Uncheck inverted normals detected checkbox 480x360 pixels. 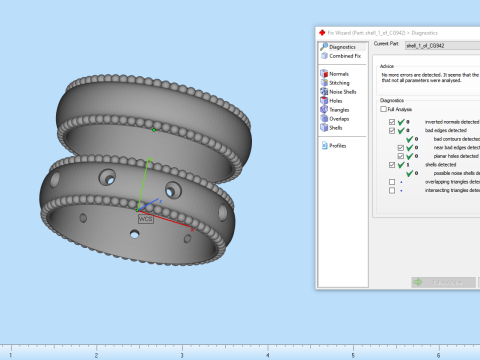click(392, 122)
